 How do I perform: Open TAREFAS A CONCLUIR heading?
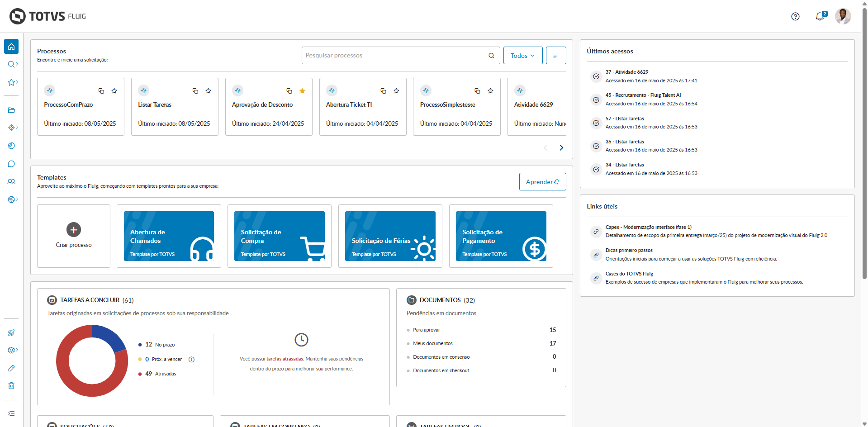[x=90, y=300]
